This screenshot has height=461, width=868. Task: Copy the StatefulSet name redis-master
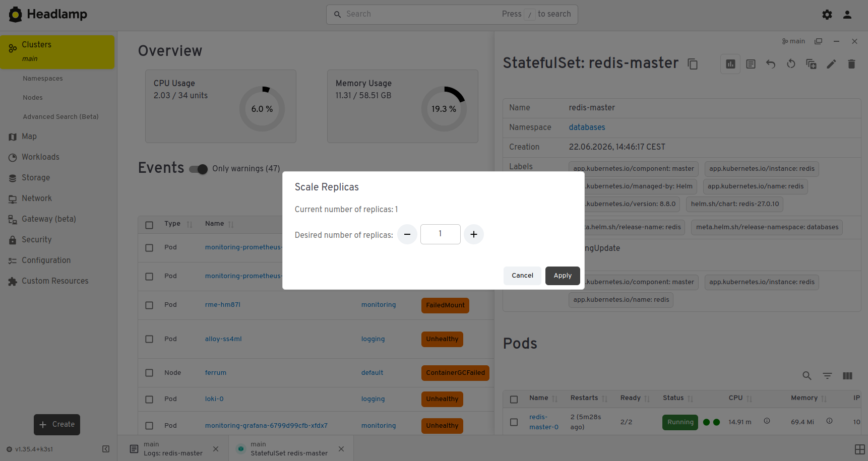[x=693, y=64]
